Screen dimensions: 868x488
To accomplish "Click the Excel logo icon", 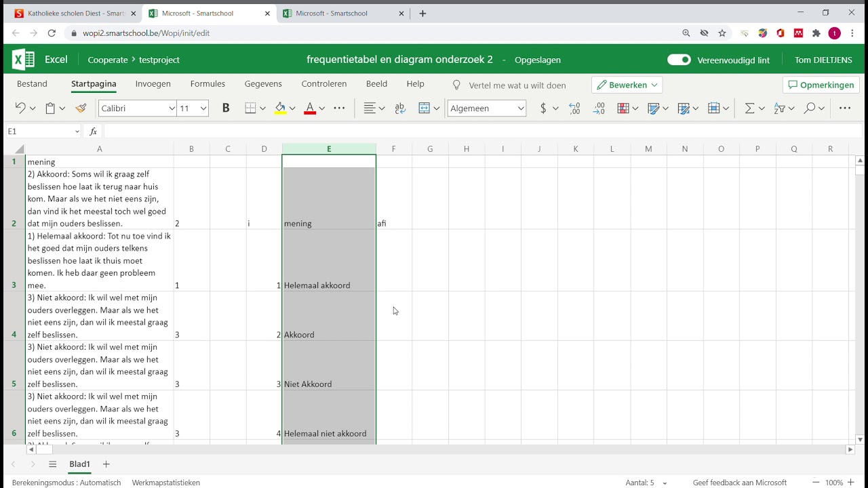I will coord(24,60).
